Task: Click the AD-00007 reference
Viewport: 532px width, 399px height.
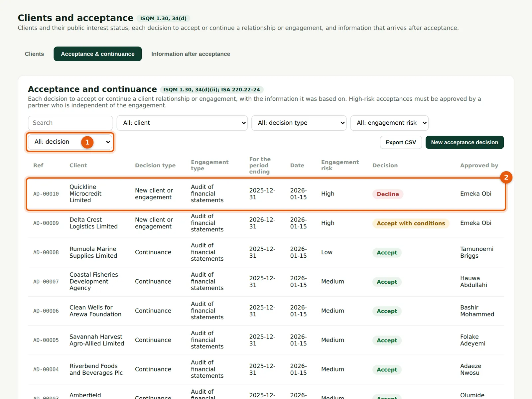Action: (46, 282)
